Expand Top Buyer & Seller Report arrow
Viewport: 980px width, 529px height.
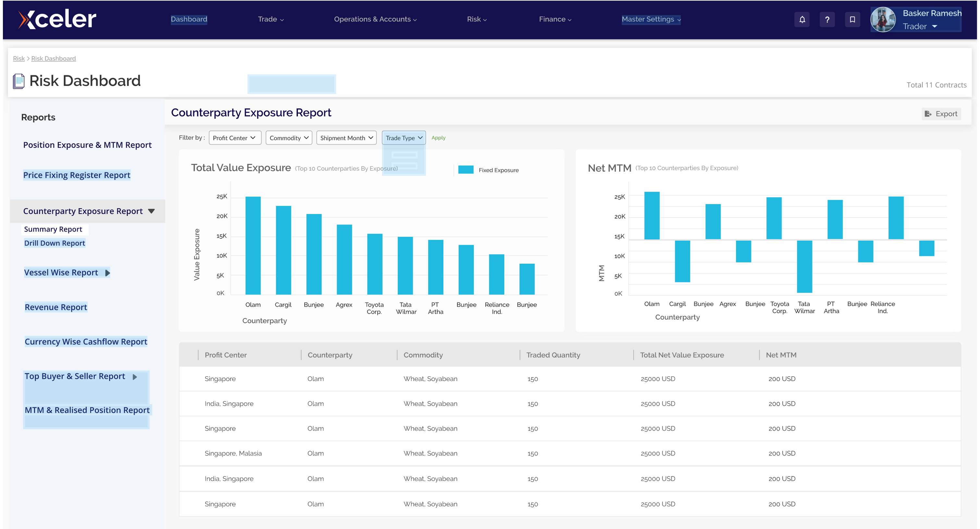pyautogui.click(x=135, y=377)
